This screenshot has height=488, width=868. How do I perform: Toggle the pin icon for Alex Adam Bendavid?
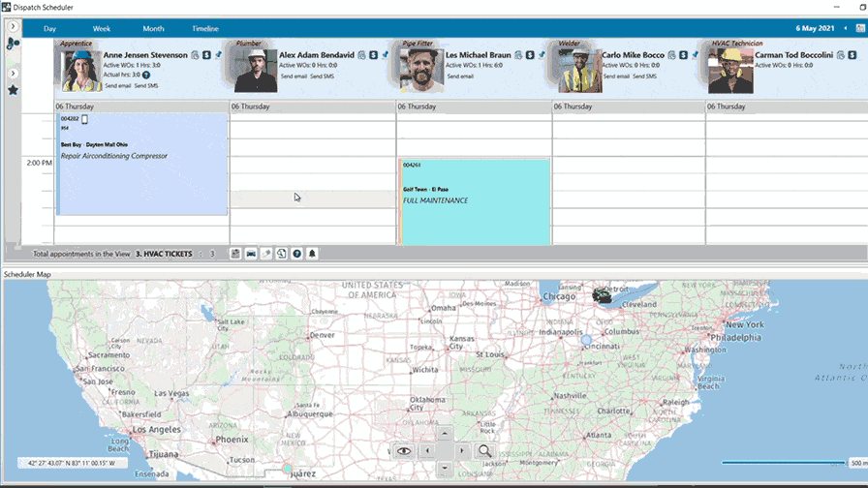pos(386,55)
